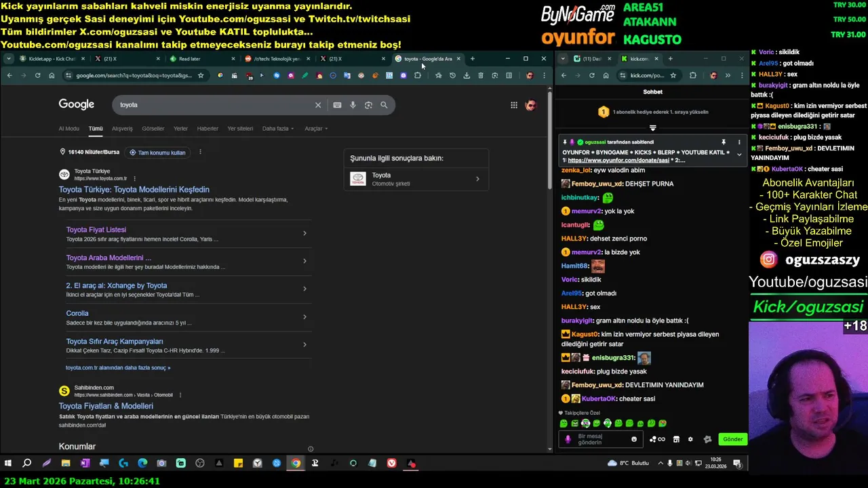The height and width of the screenshot is (488, 868).
Task: Expand Toyota Sıfır Araç Kampanyaları arrow
Action: point(304,344)
